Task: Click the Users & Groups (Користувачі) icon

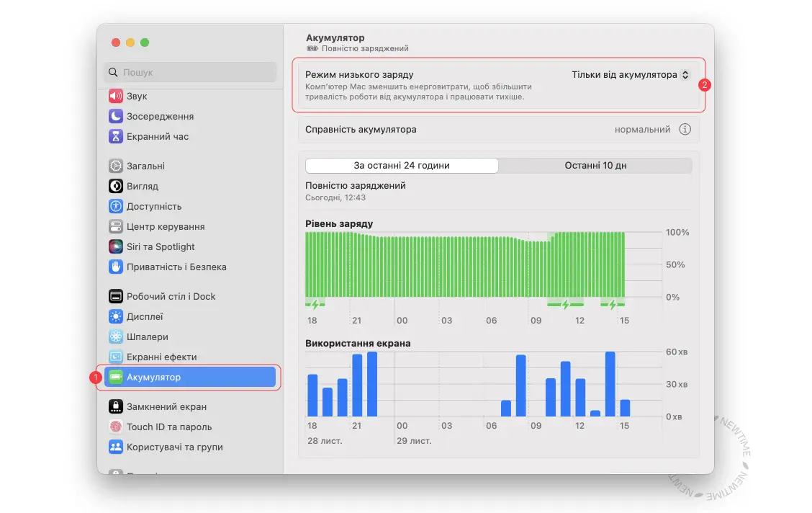Action: pos(115,447)
